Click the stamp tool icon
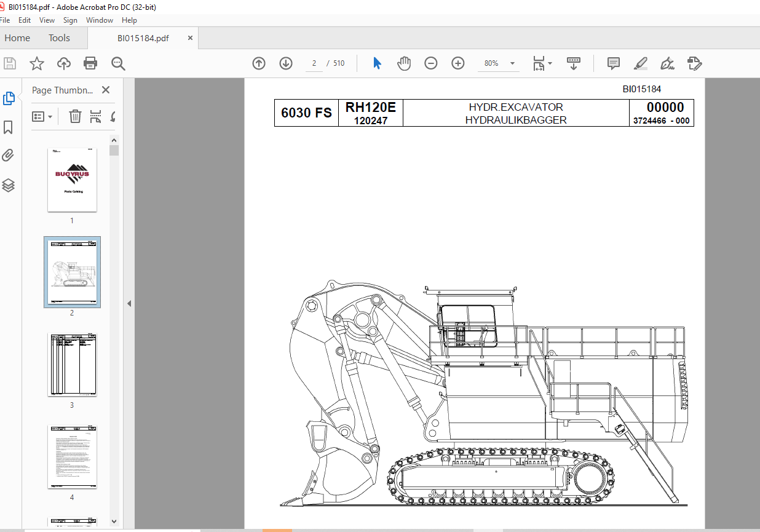Viewport: 760px width, 532px height. pos(694,63)
